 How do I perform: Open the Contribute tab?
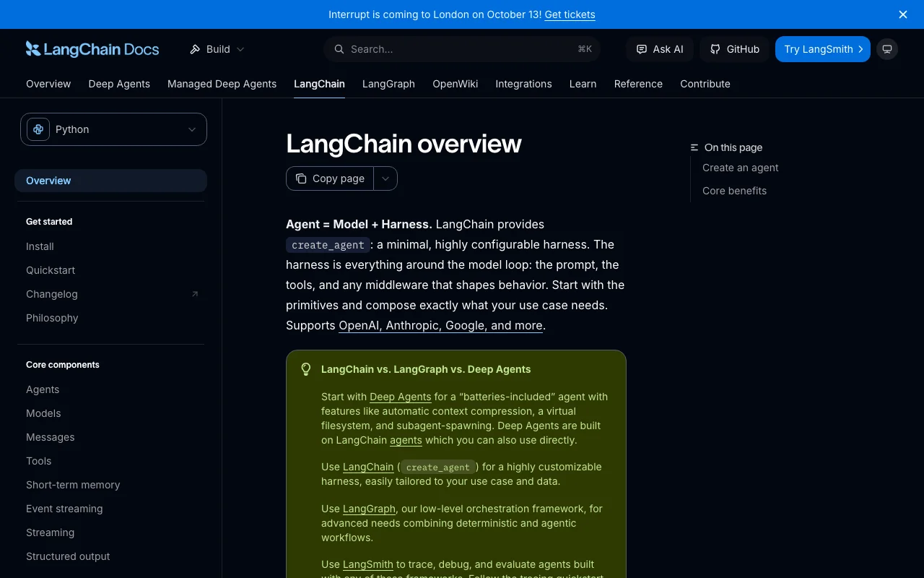pyautogui.click(x=705, y=84)
